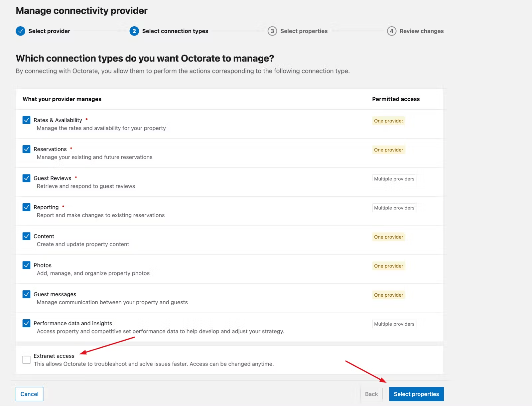Go to the Review changes step

point(421,31)
